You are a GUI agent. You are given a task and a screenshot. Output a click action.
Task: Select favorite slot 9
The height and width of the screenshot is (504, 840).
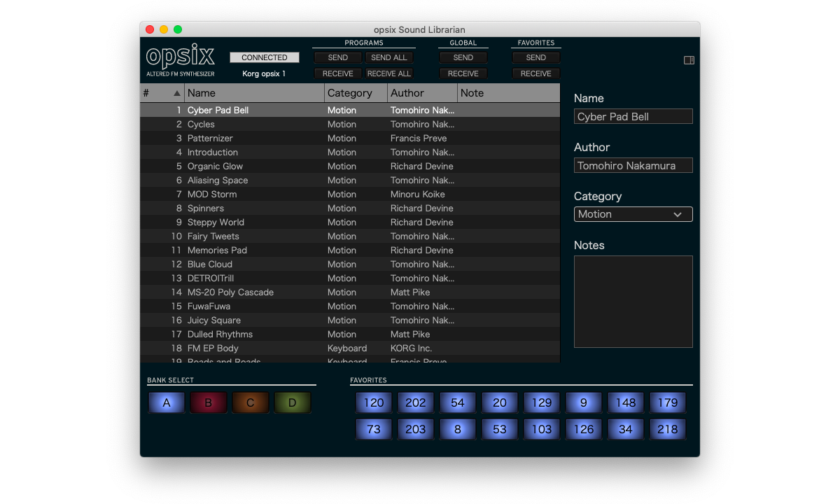(584, 402)
